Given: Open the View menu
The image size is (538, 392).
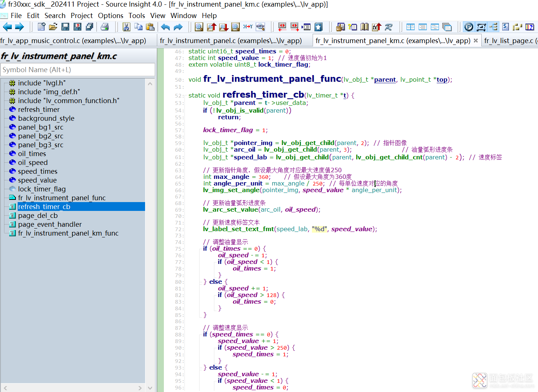Looking at the screenshot, I should point(158,15).
